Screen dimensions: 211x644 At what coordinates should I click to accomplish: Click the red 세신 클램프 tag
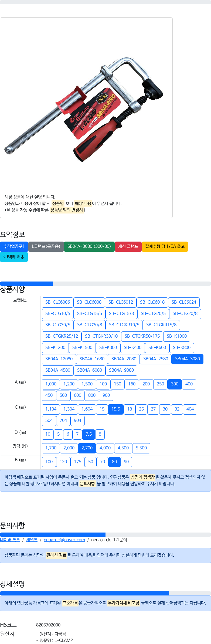pyautogui.click(x=128, y=247)
